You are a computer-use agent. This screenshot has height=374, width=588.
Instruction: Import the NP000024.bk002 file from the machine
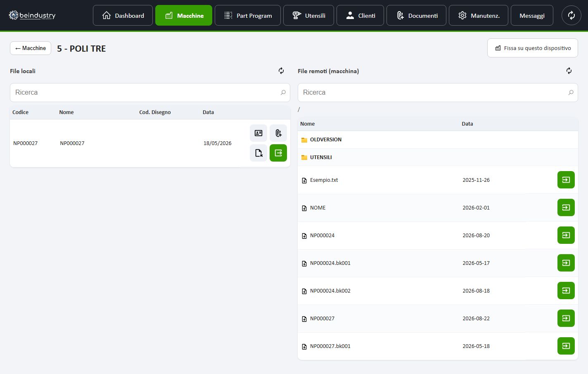(566, 291)
